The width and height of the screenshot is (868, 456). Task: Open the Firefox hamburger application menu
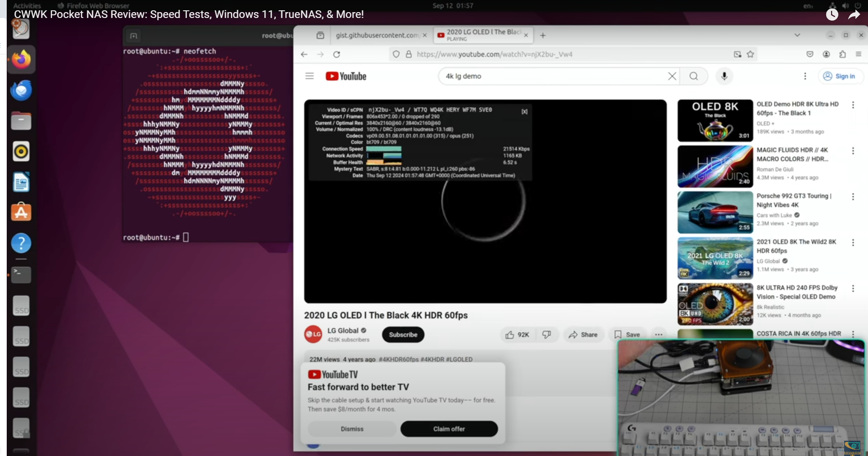pyautogui.click(x=859, y=54)
